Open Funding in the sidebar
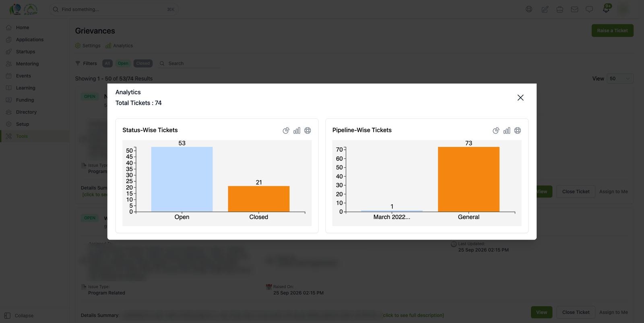 (x=35, y=100)
